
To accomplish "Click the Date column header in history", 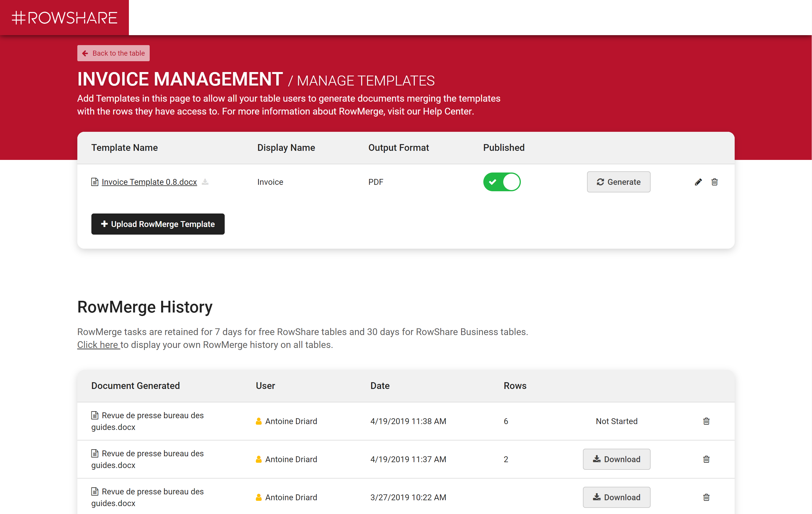I will click(x=380, y=386).
